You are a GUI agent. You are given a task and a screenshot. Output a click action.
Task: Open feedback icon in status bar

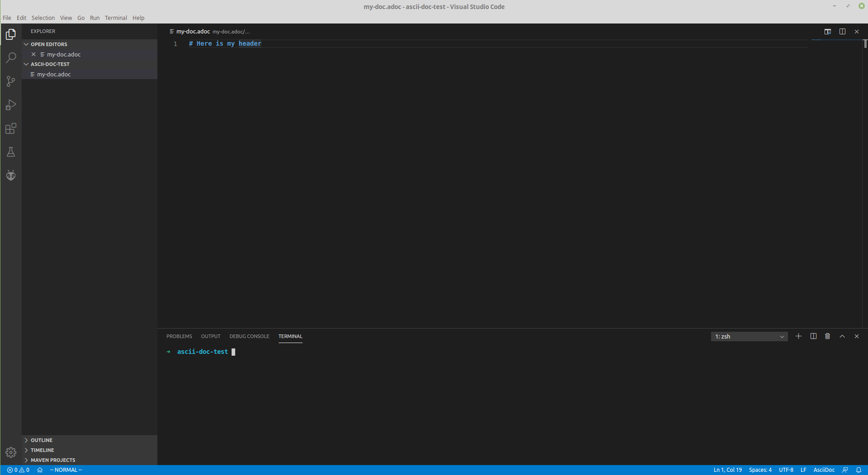[845, 470]
